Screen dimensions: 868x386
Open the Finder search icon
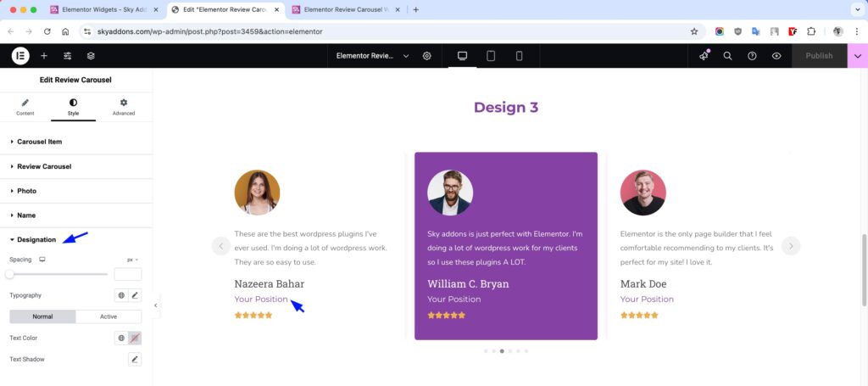point(728,56)
